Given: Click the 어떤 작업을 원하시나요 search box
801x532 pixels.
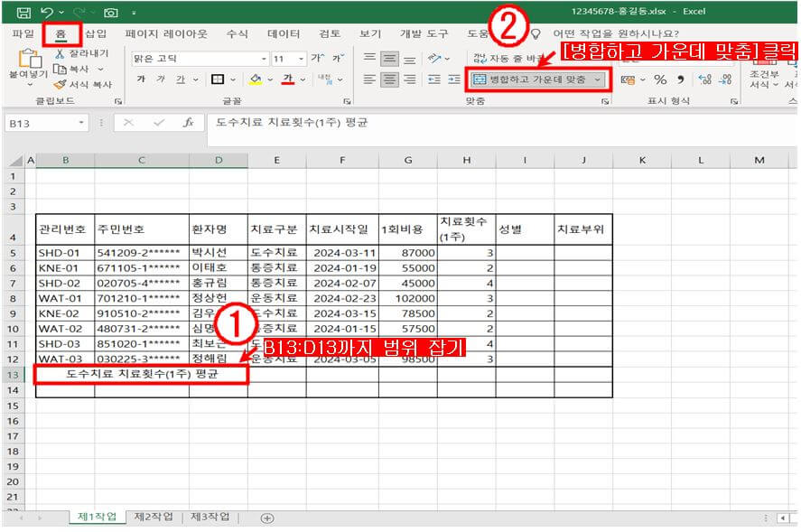Looking at the screenshot, I should pos(616,33).
